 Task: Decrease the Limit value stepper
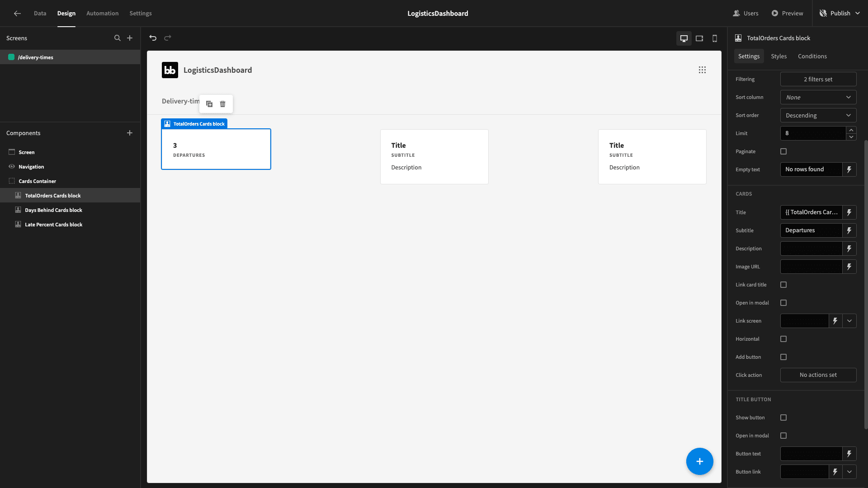(851, 137)
